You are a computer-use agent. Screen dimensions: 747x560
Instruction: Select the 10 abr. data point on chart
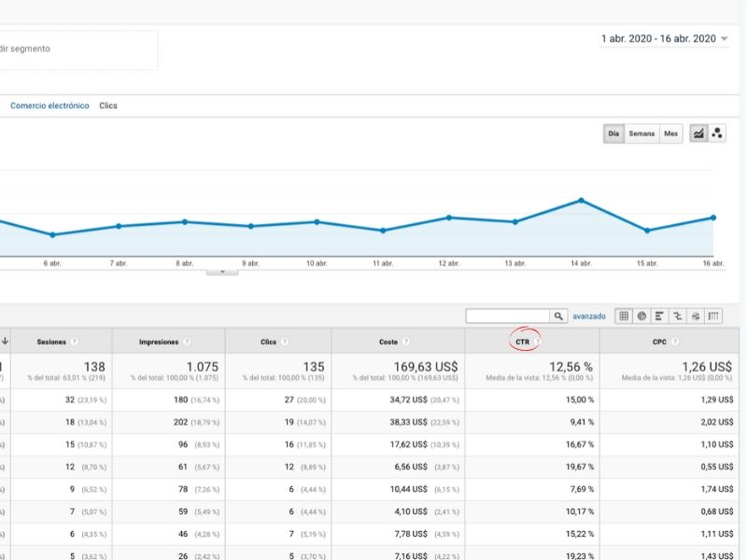point(317,222)
